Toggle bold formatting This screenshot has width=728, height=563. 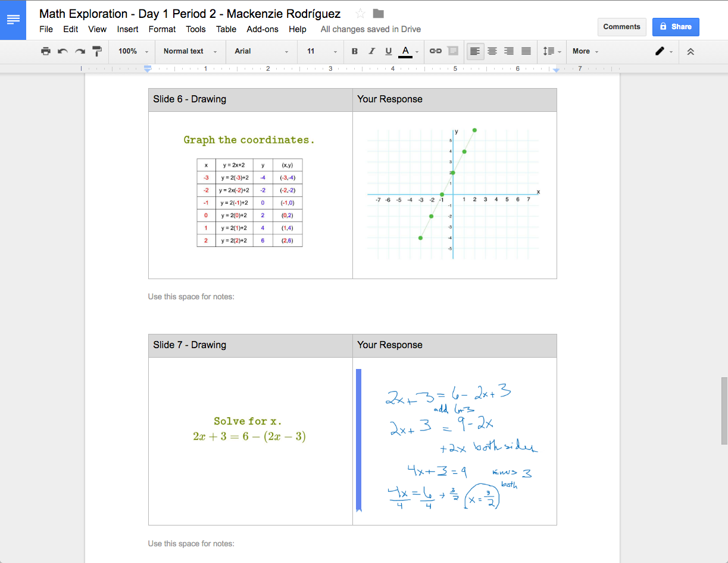pyautogui.click(x=355, y=51)
